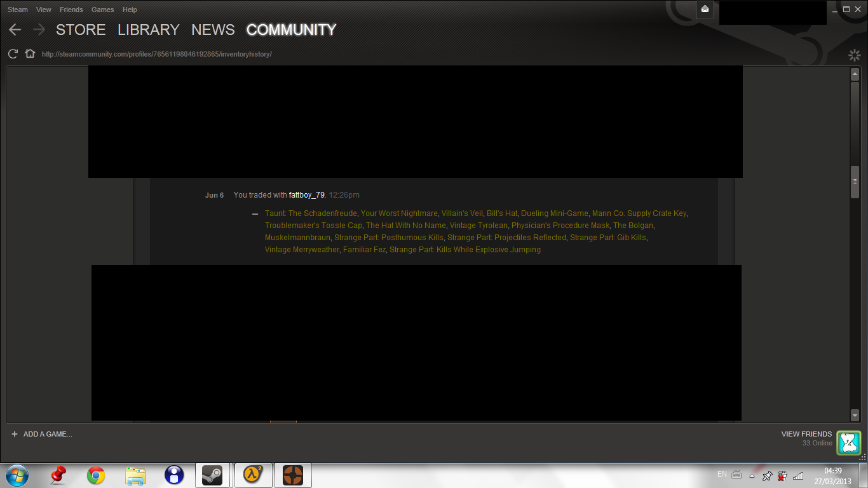Click the ADD A GAME... button

click(x=48, y=434)
